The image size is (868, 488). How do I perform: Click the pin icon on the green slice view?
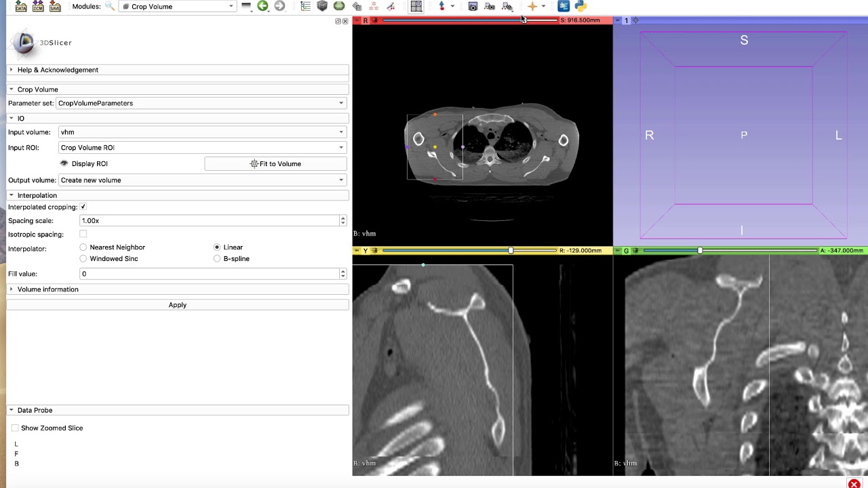point(617,251)
